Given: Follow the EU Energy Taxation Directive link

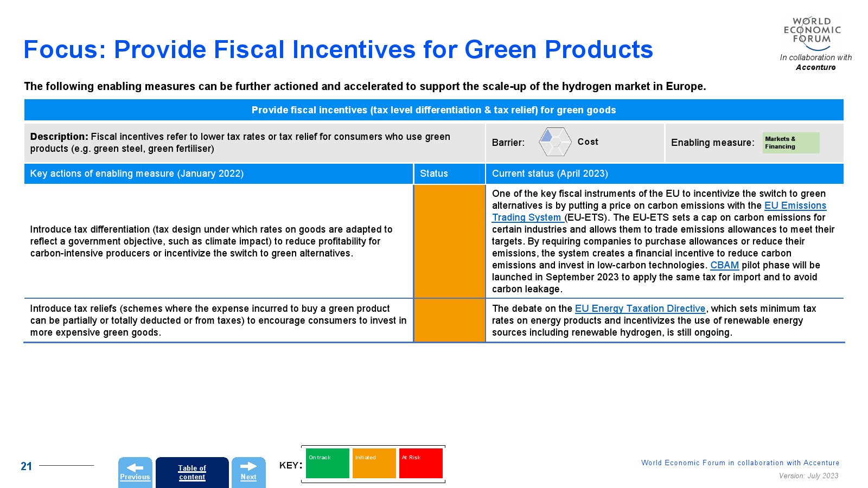Looking at the screenshot, I should tap(640, 309).
